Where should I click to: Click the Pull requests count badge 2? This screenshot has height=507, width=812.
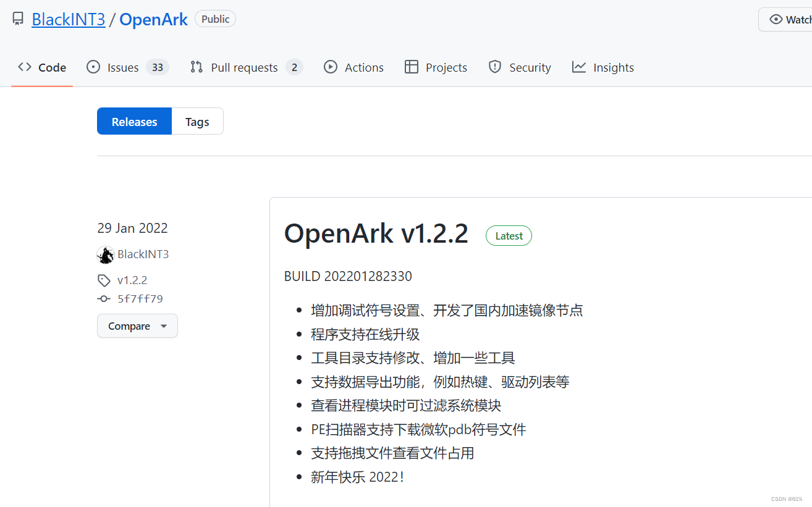(x=294, y=67)
